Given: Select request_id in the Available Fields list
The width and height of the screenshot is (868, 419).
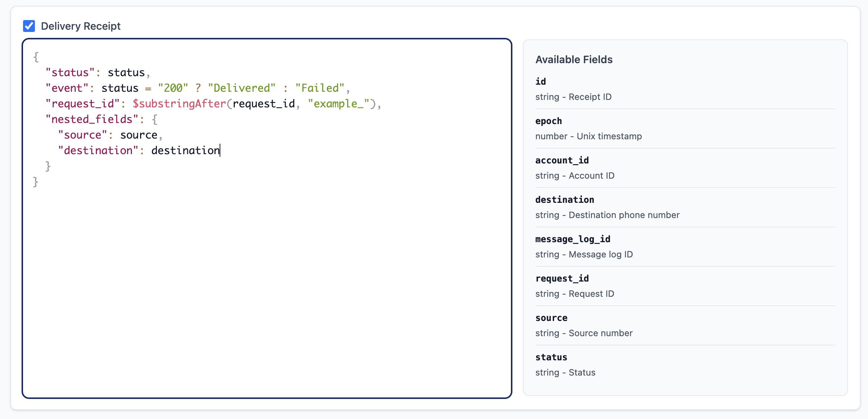Looking at the screenshot, I should pyautogui.click(x=562, y=278).
